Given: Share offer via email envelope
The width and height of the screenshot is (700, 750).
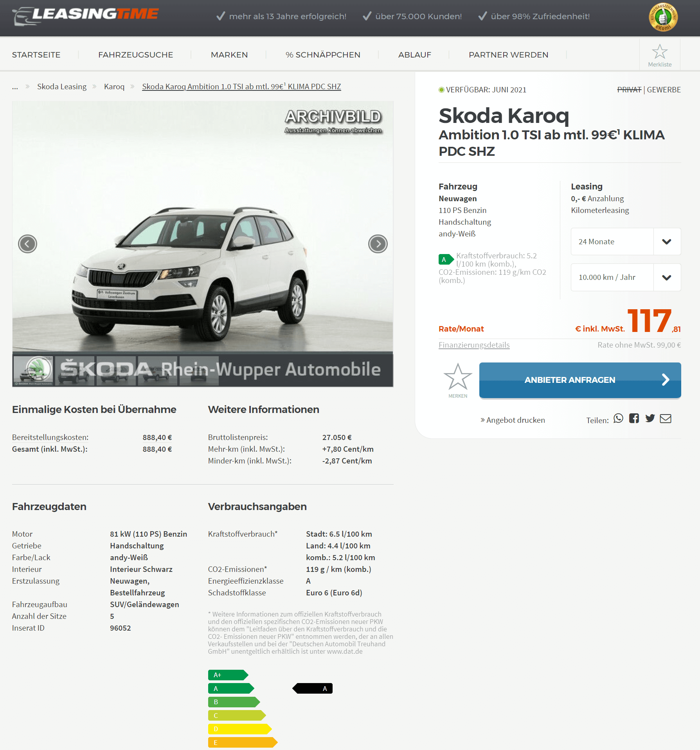Looking at the screenshot, I should tap(666, 418).
